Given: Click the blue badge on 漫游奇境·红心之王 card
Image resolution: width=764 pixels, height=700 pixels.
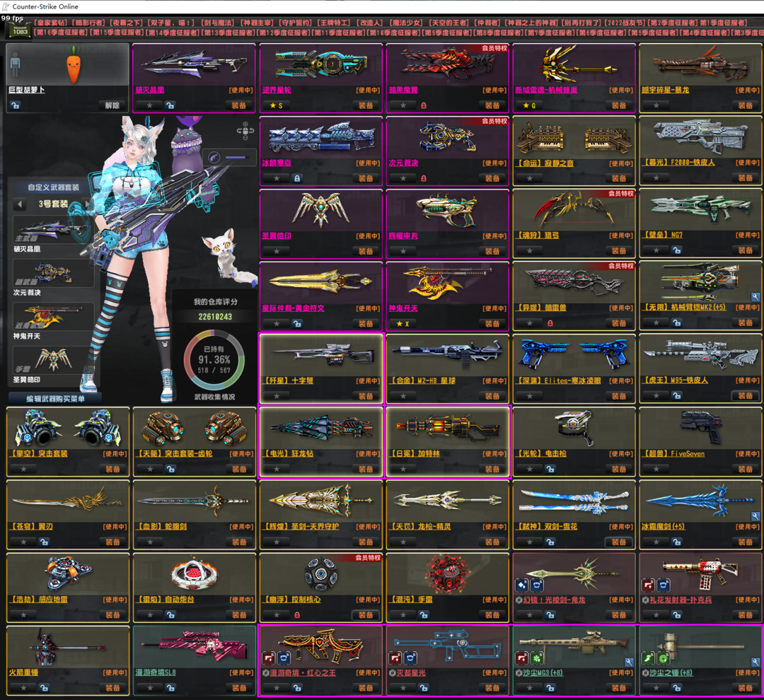Looking at the screenshot, I should 284,658.
